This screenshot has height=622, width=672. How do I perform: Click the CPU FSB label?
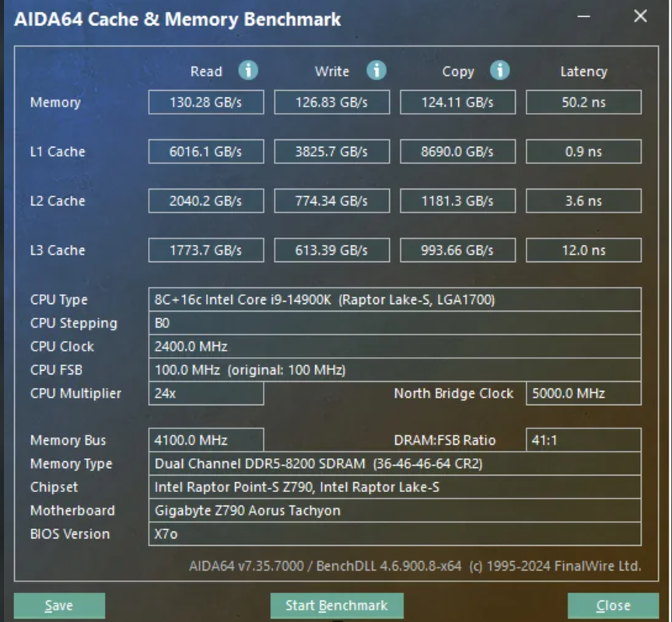pos(56,369)
